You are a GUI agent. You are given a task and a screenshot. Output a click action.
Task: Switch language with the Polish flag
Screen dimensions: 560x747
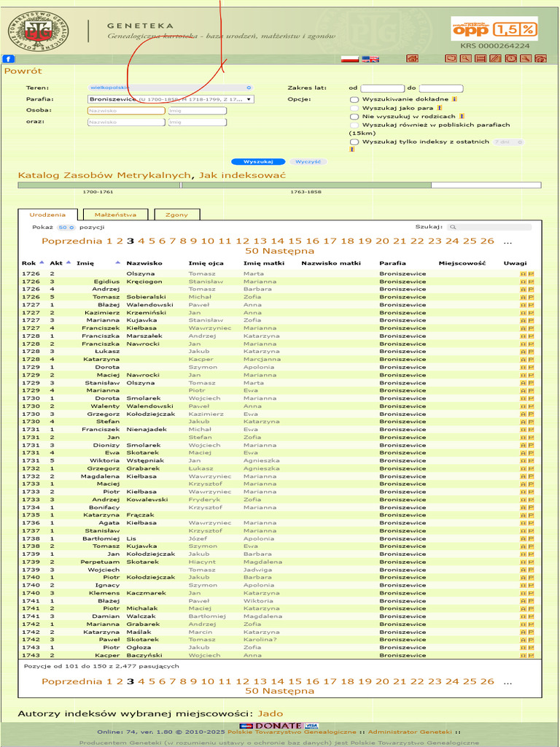(x=350, y=59)
